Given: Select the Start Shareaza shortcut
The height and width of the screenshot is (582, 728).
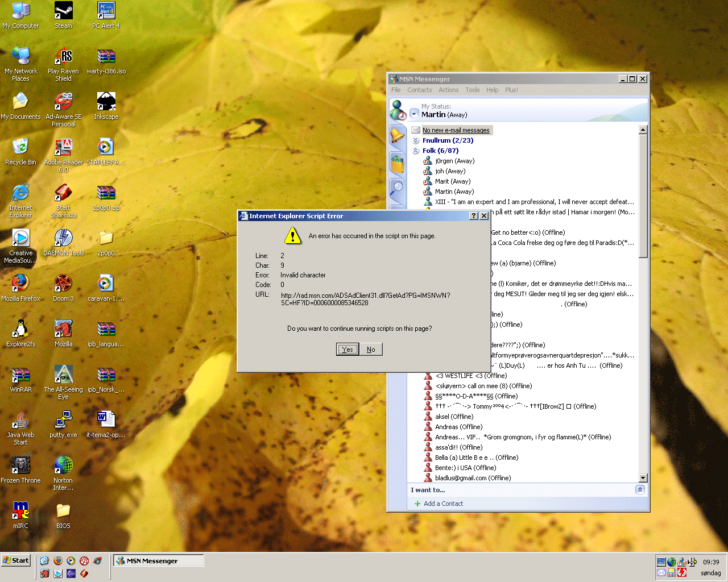Looking at the screenshot, I should pos(63,201).
